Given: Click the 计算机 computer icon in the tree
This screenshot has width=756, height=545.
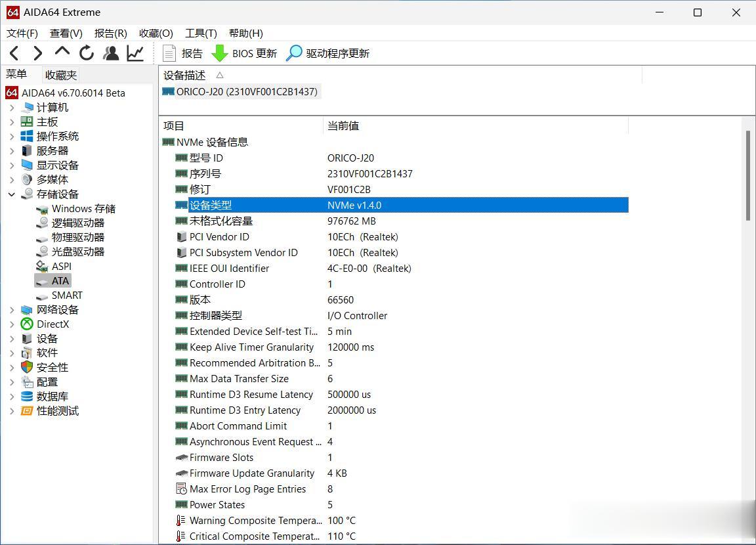Looking at the screenshot, I should (x=28, y=107).
